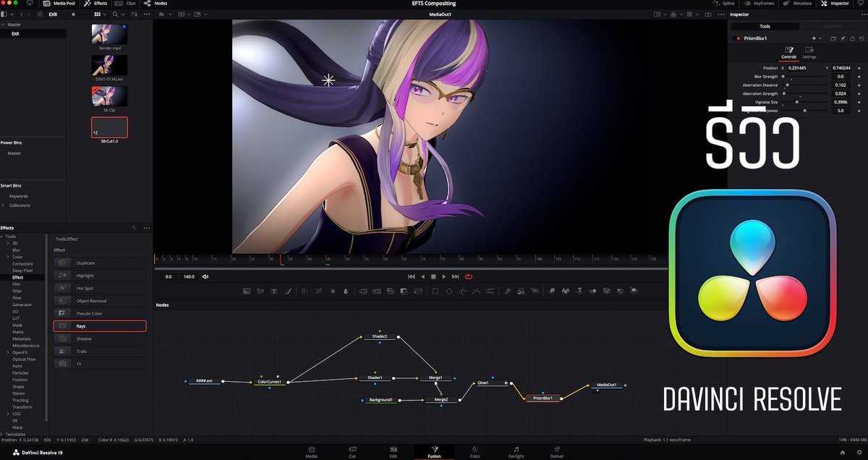Open the sort options in the media pool
868x460 pixels.
134,14
